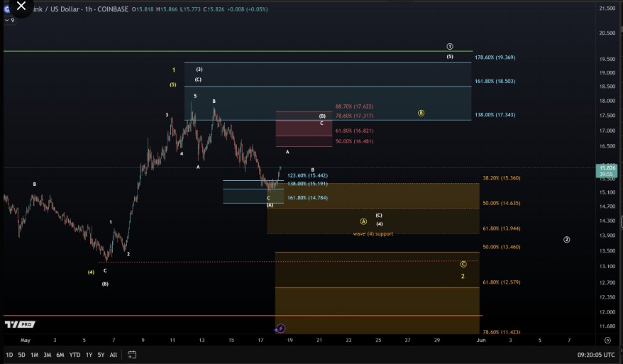Viewport: 623px width, 364px height.
Task: Select the 50.00% (16.481) retracement label
Action: (354, 141)
